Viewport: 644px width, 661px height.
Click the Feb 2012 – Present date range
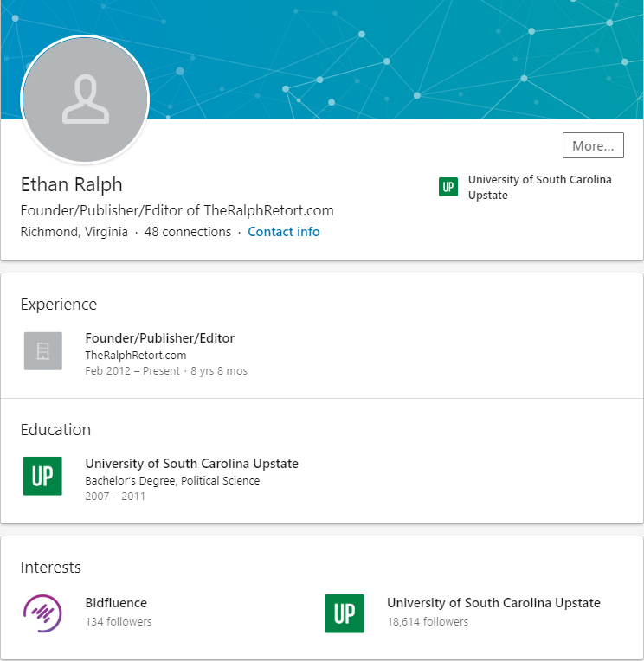[x=132, y=371]
